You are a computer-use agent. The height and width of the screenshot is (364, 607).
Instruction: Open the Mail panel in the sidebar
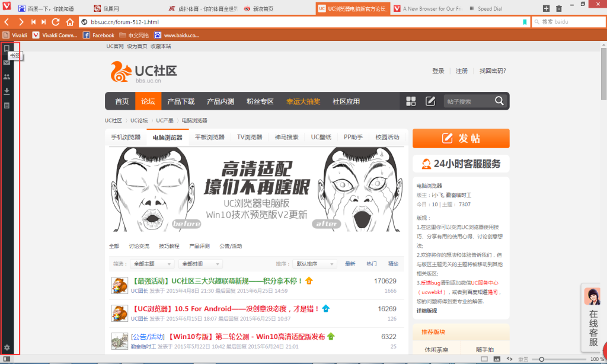coord(7,63)
